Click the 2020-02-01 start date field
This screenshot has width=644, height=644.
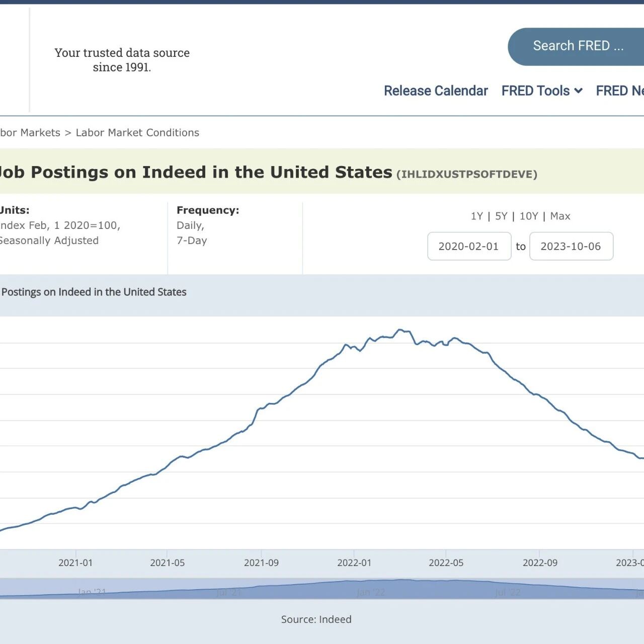point(469,246)
